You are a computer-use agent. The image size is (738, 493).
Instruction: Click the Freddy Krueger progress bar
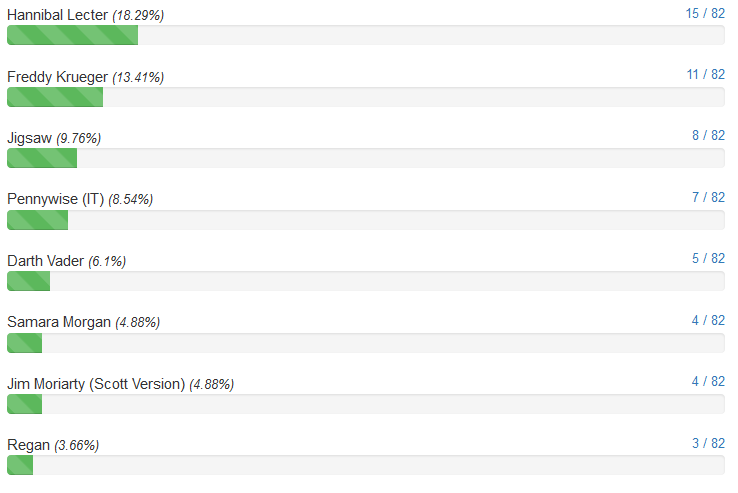click(366, 97)
